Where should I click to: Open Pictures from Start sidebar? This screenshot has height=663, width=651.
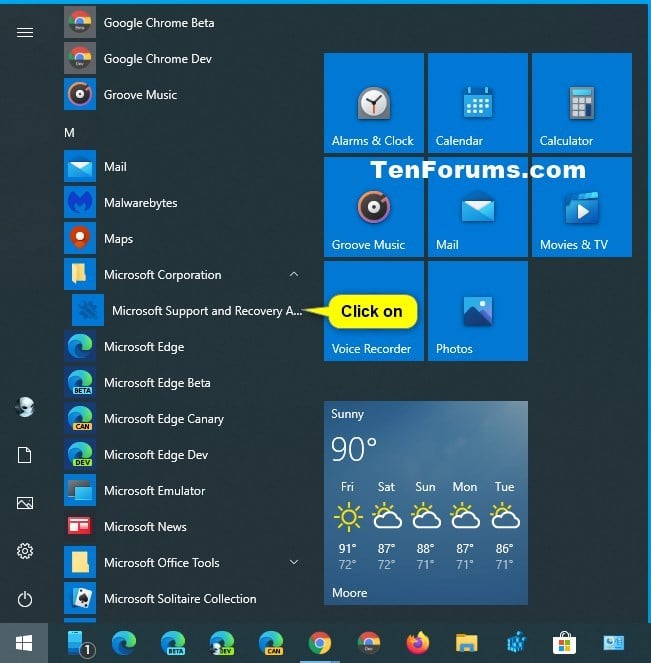25,503
